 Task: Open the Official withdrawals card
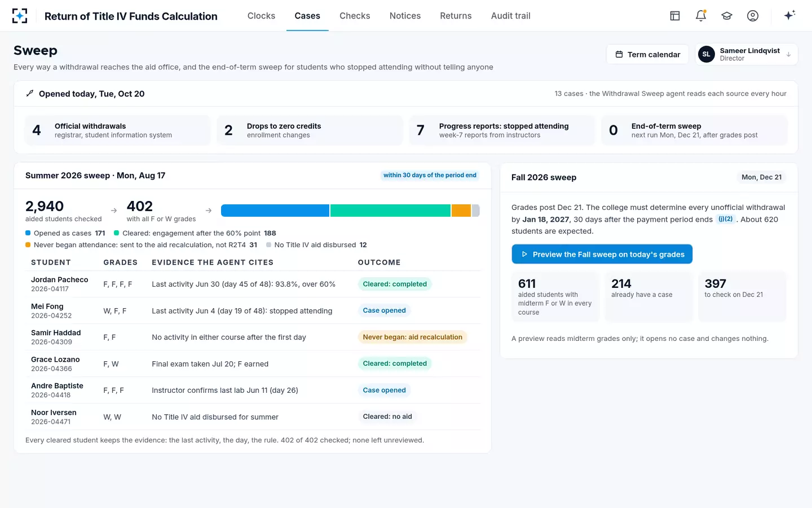click(x=118, y=130)
